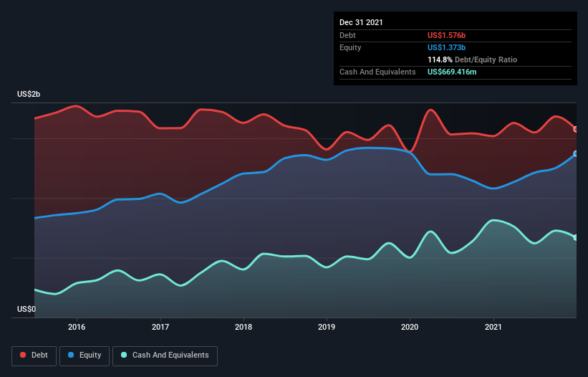Image resolution: width=588 pixels, height=377 pixels.
Task: Click the 114.8% Debt/Equity Ratio text
Action: click(472, 59)
